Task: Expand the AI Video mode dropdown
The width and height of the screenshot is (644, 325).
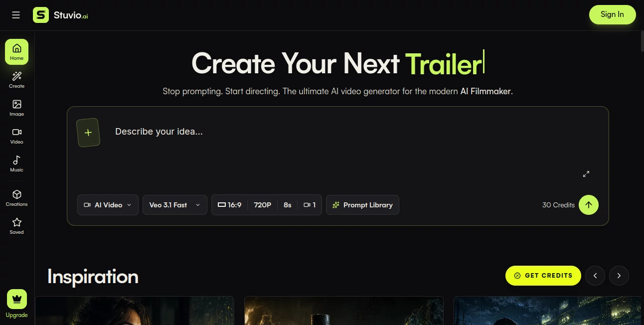Action: point(108,205)
